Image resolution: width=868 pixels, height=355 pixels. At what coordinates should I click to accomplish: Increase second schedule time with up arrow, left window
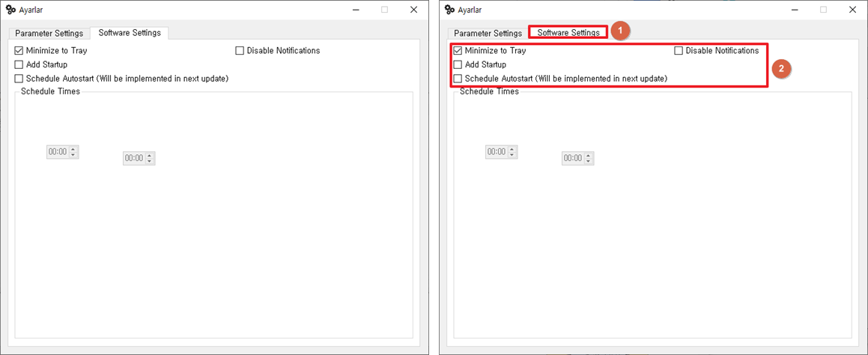pos(150,156)
